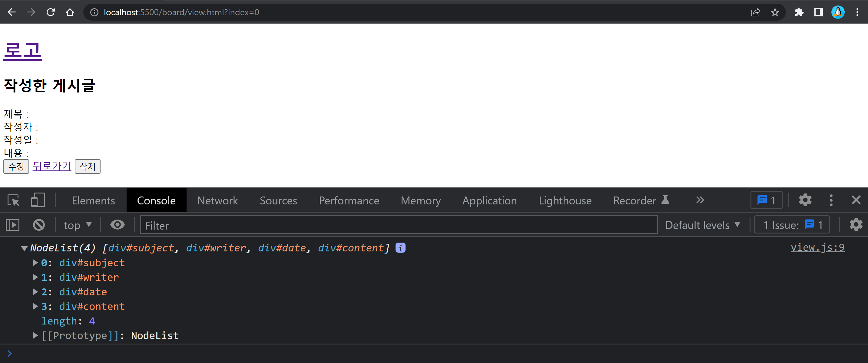
Task: Click the live expression eye icon
Action: (117, 225)
